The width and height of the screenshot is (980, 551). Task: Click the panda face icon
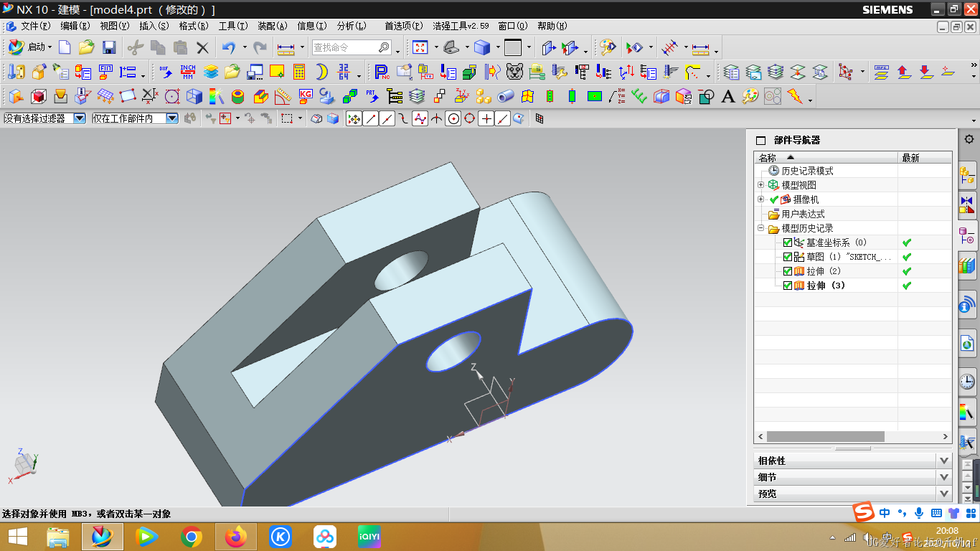tap(514, 72)
